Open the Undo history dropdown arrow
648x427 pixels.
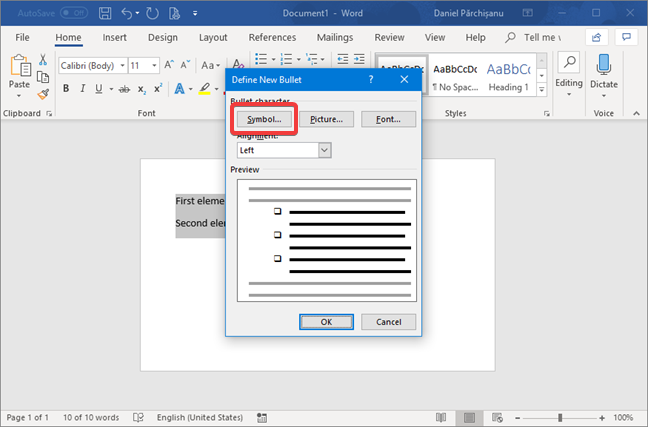coord(138,13)
